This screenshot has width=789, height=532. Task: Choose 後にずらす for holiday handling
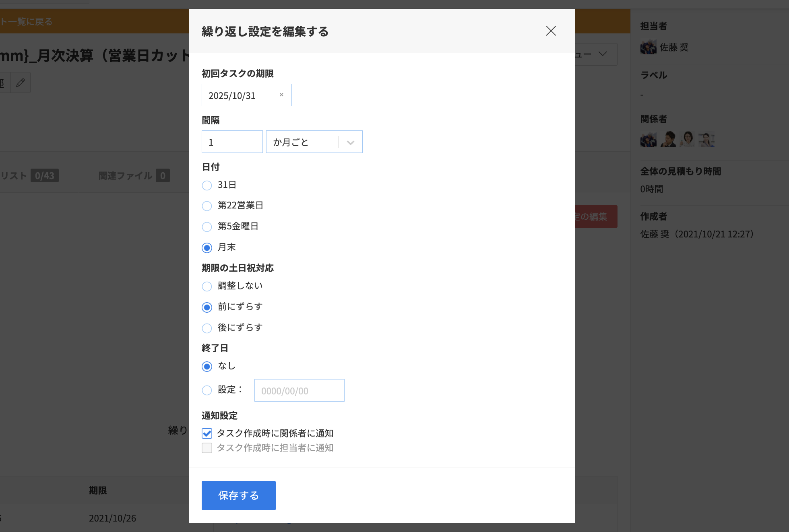207,328
